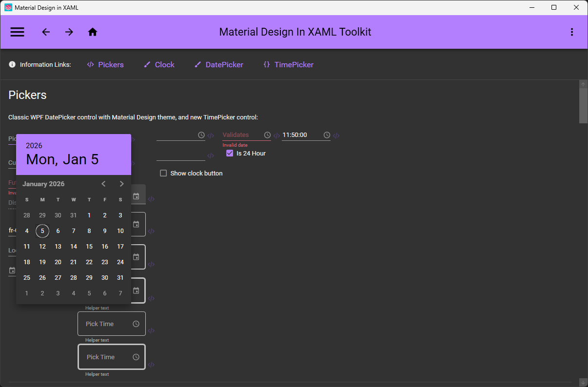The width and height of the screenshot is (588, 387).
Task: Choose date 12 in the calendar
Action: (42, 247)
